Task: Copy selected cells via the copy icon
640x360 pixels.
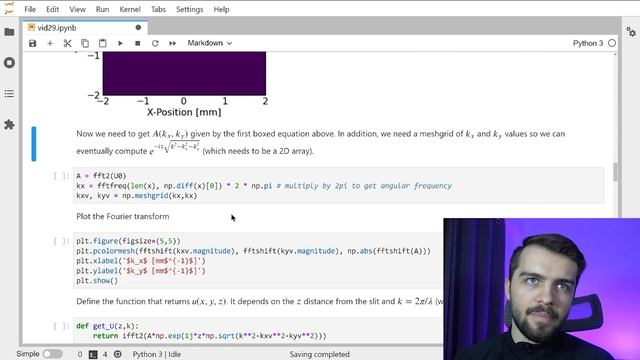Action: click(85, 43)
